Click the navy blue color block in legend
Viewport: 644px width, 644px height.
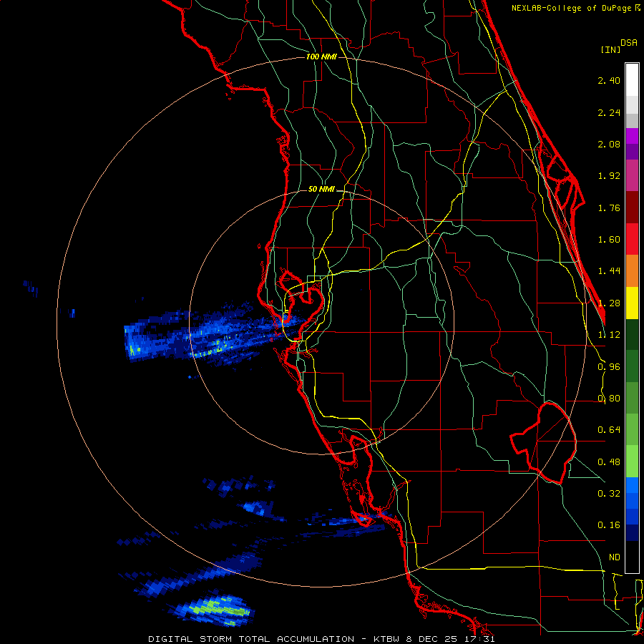[632, 532]
